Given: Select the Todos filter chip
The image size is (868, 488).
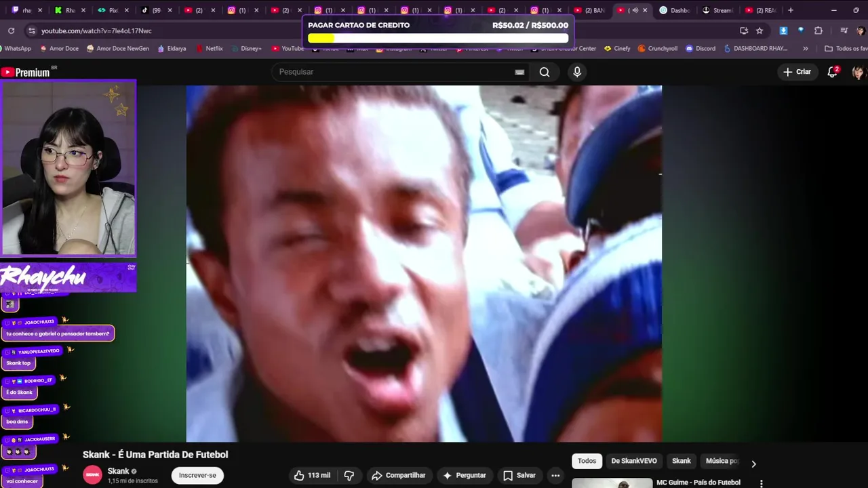Looking at the screenshot, I should tap(587, 461).
